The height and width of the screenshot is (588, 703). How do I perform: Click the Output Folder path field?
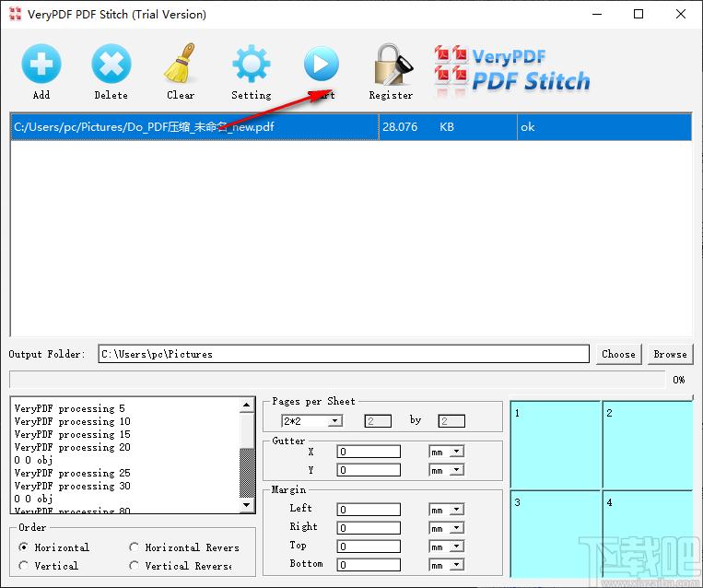click(344, 354)
